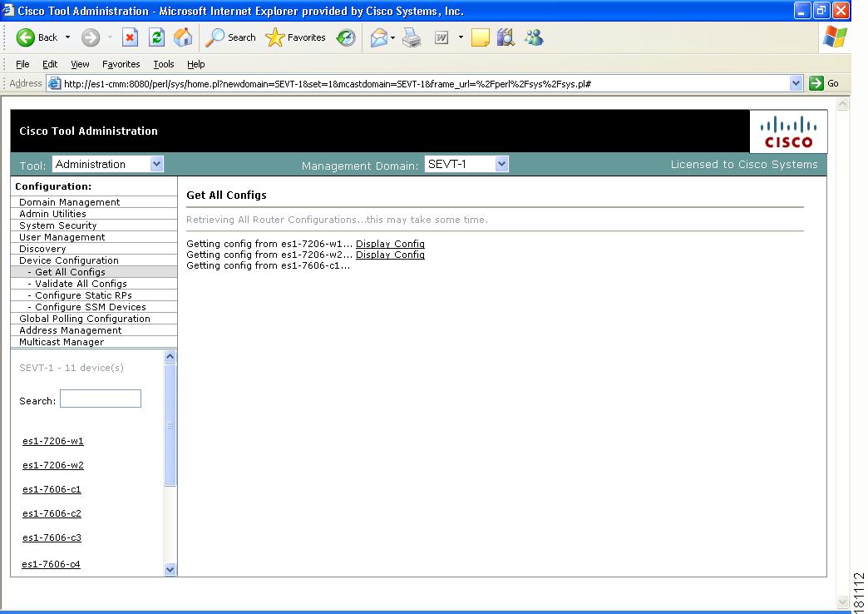Click the Research book icon
Screen dimensions: 868x614
(506, 37)
